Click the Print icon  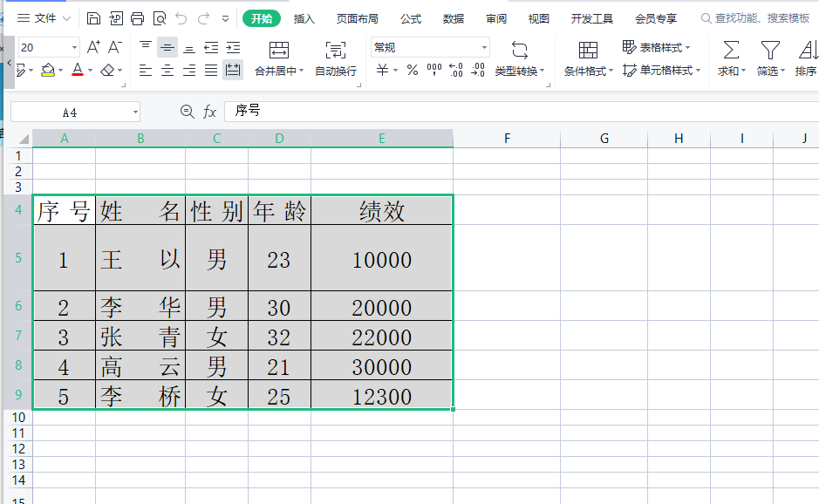point(137,19)
